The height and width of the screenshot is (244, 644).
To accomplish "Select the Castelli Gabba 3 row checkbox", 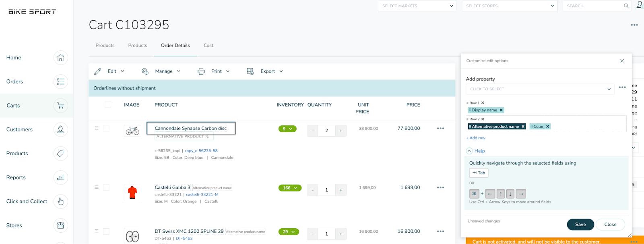I will (106, 188).
